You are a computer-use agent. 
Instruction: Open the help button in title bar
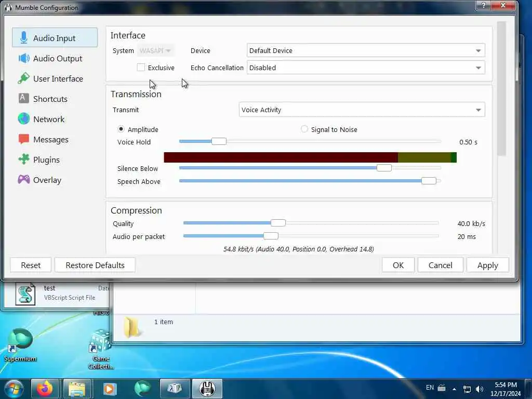click(483, 5)
